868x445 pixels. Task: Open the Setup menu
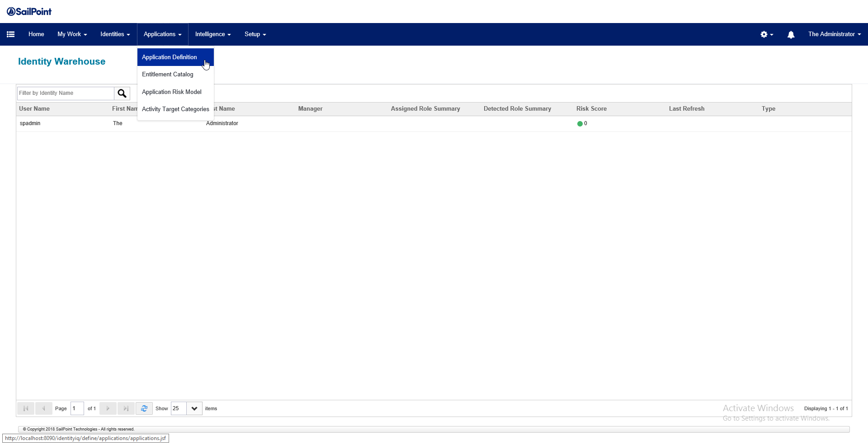coord(255,34)
